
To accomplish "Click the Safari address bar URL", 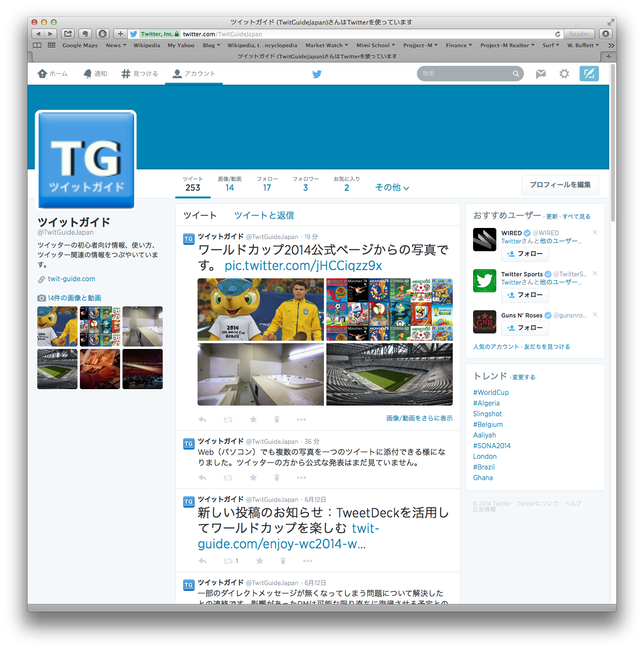I will (222, 34).
